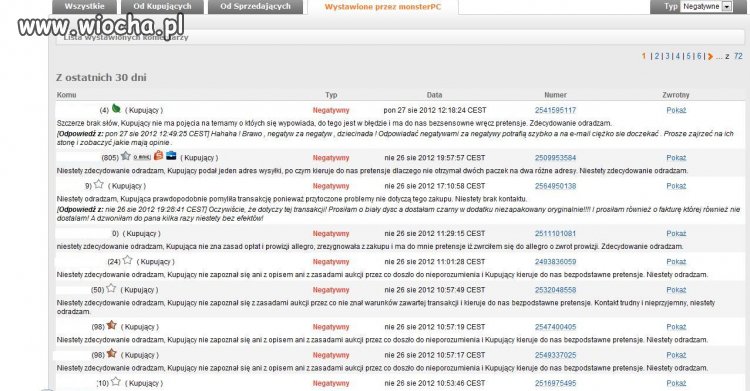
Task: Click the empty star icon next to (50)
Action: click(111, 288)
